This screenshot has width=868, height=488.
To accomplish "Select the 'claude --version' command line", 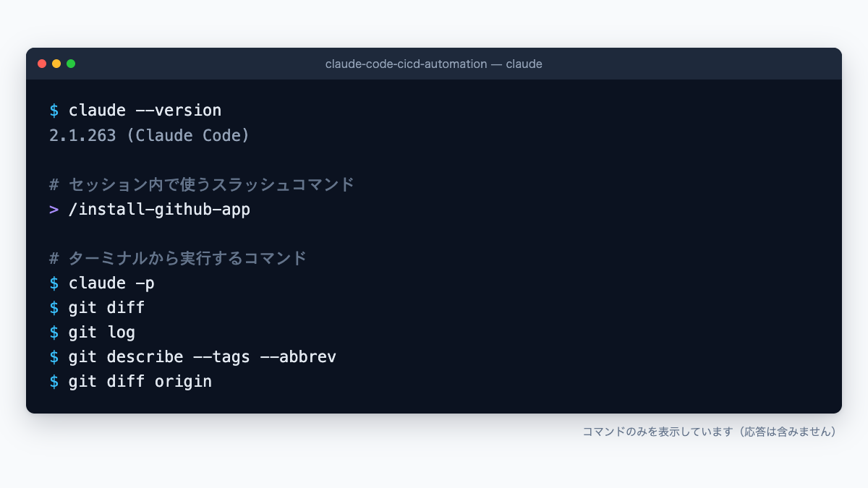I will coord(135,111).
